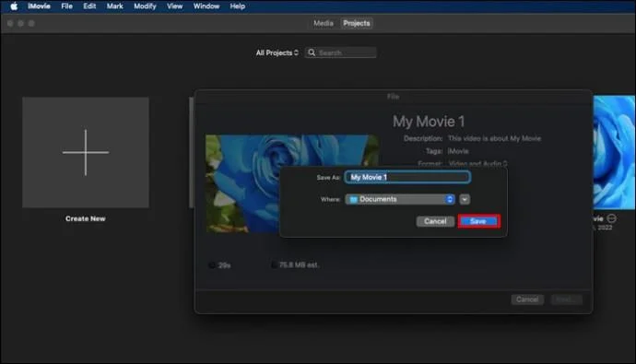Screen dimensions: 636x364
Task: Click the My Movie 1 export title
Action: (x=429, y=122)
